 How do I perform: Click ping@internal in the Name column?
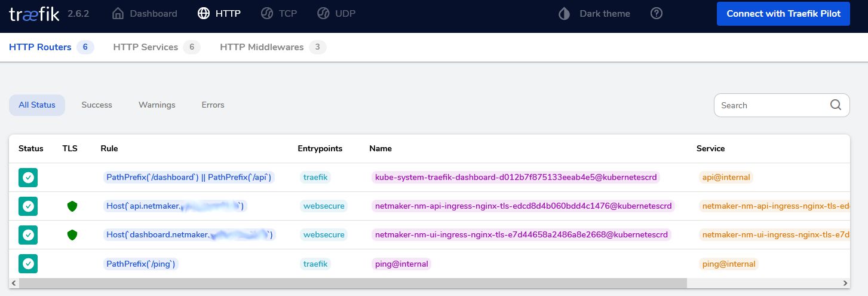coord(401,263)
